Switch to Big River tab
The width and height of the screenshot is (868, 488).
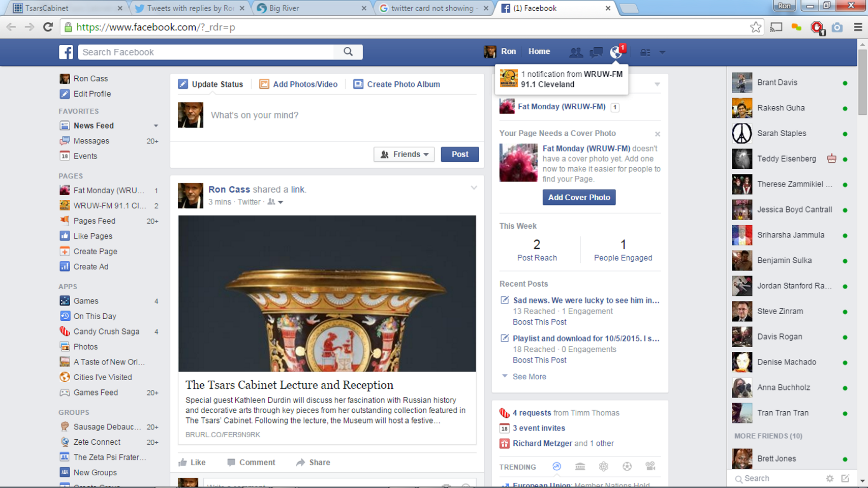pyautogui.click(x=311, y=8)
